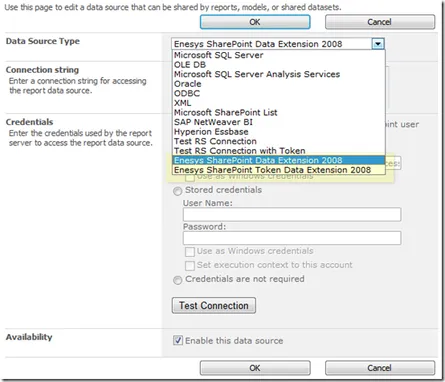445x382 pixels.
Task: Click the User Name input field
Action: [x=292, y=214]
